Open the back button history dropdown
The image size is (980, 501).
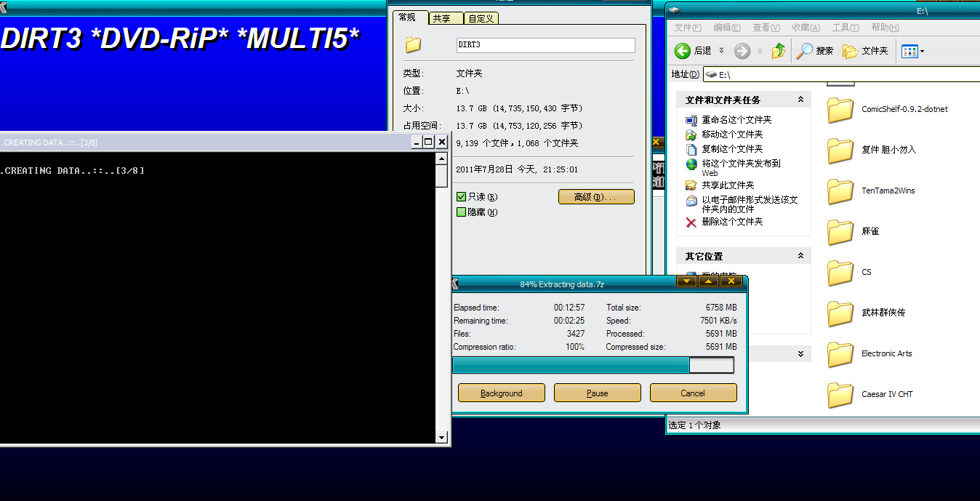pos(721,51)
